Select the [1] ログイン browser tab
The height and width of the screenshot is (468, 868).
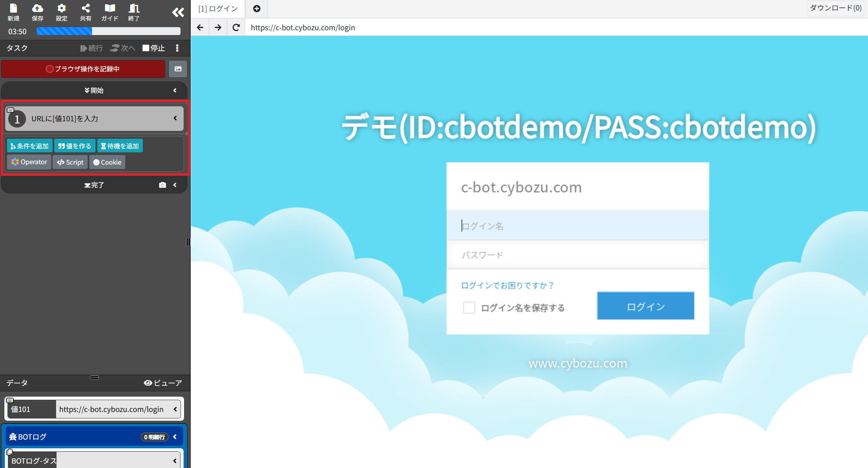(218, 9)
